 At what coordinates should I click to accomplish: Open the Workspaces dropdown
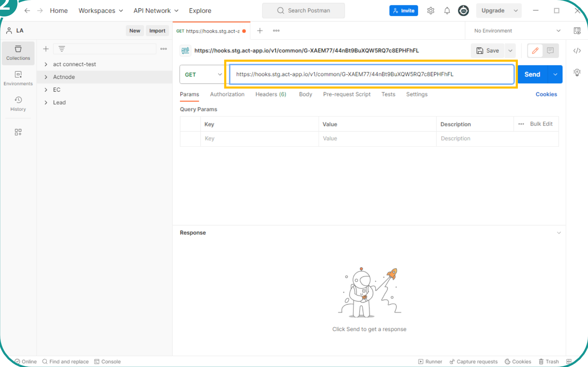pos(101,11)
